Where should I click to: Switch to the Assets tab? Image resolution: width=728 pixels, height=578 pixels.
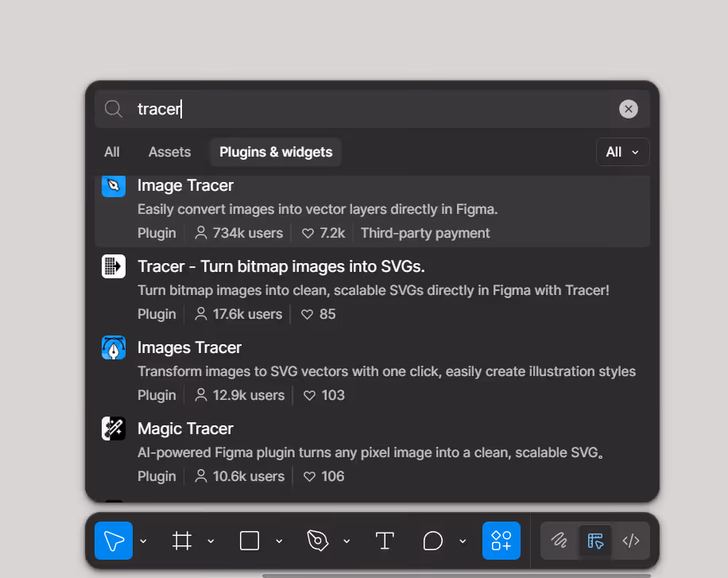(x=169, y=152)
